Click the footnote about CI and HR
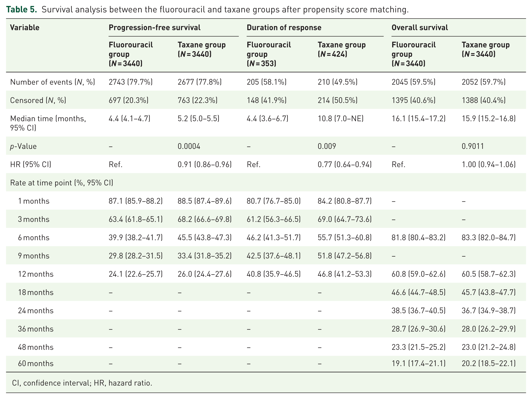Image resolution: width=532 pixels, height=399 pixels. tap(82, 383)
